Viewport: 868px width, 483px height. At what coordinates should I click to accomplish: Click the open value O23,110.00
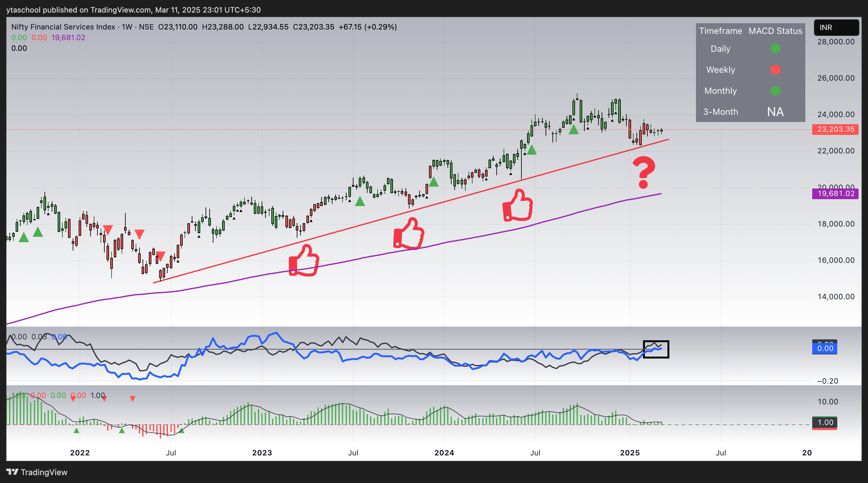pyautogui.click(x=178, y=27)
